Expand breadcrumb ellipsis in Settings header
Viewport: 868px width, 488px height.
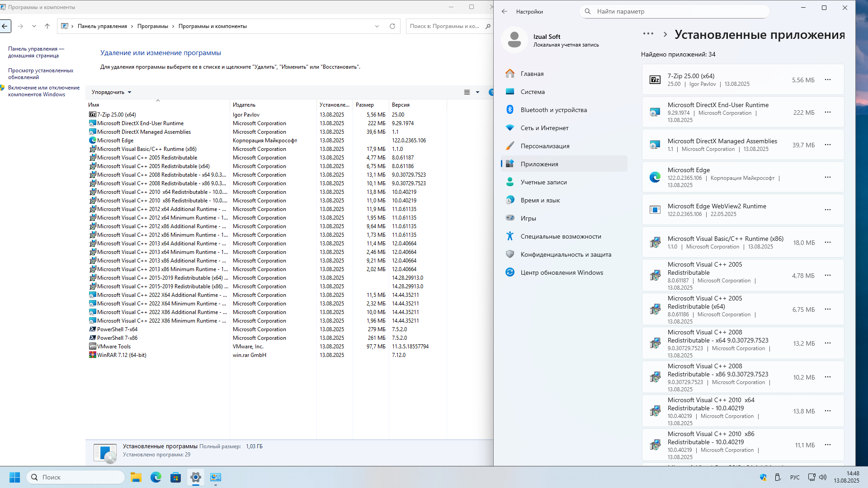coord(648,34)
